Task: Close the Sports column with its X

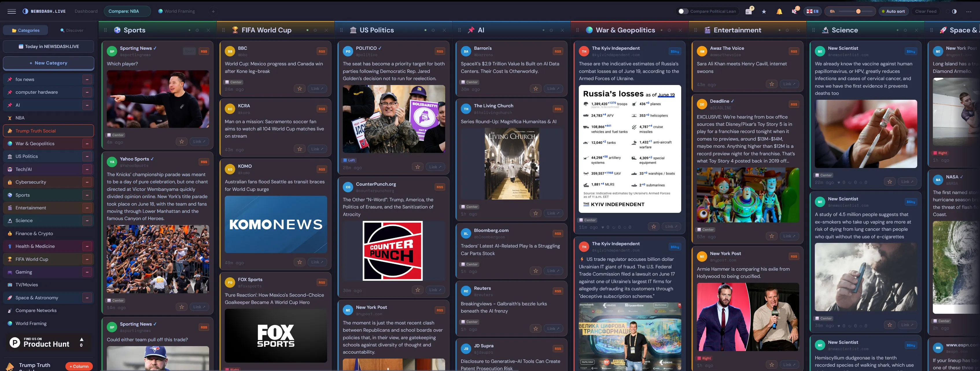Action: [208, 30]
